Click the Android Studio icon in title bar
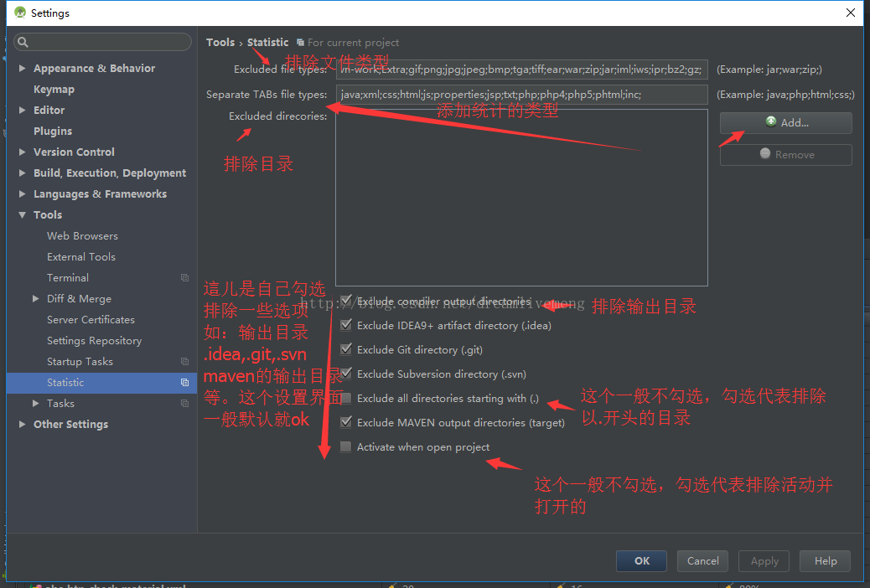 point(20,13)
